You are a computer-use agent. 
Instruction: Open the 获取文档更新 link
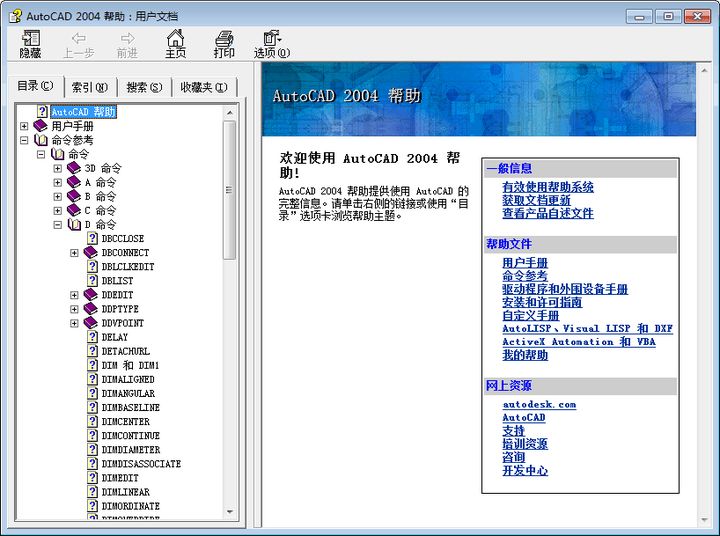tap(536, 200)
